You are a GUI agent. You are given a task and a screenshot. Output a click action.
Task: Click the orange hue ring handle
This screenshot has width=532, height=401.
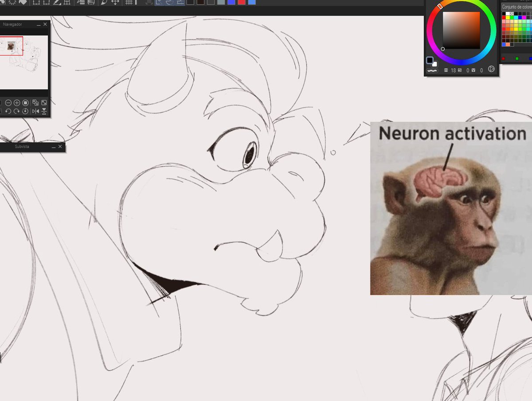(440, 6)
